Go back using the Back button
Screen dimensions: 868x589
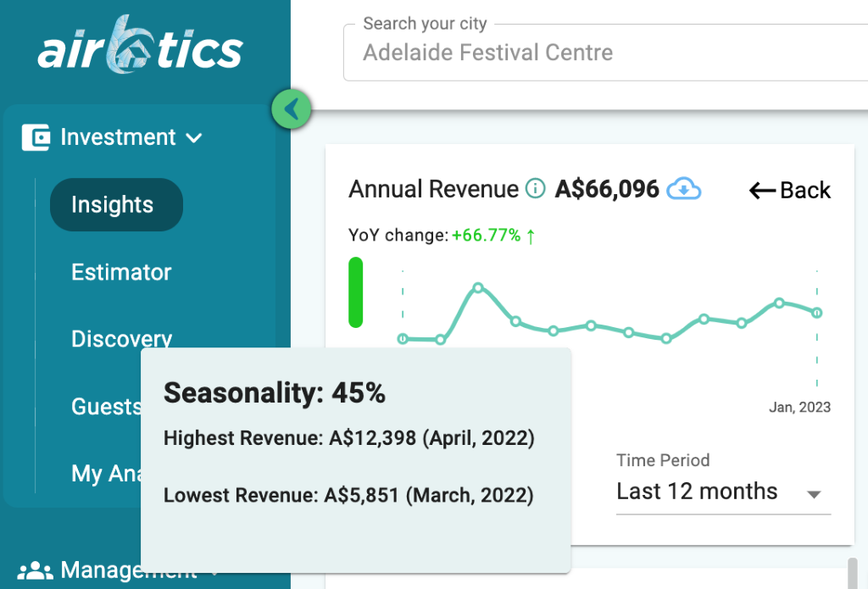[x=790, y=191]
